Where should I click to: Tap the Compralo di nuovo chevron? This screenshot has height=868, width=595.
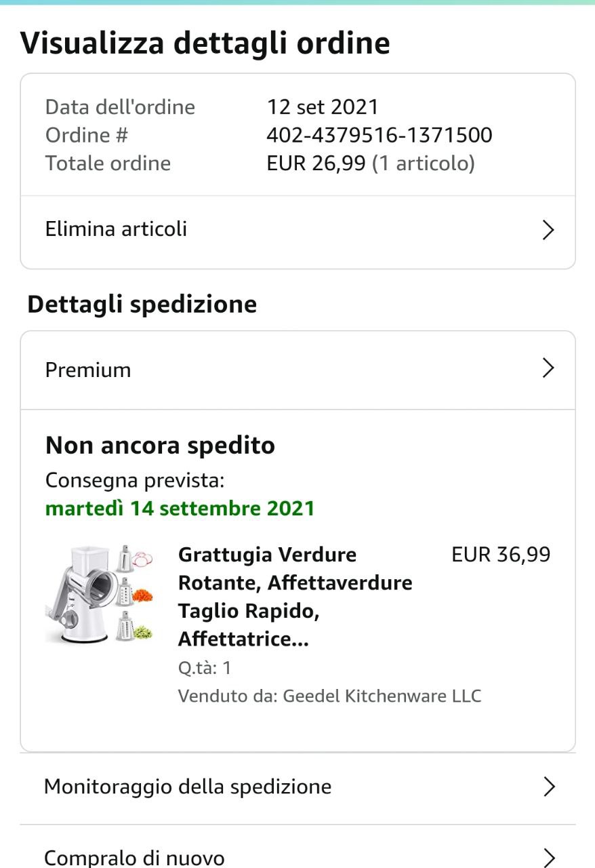click(x=549, y=858)
